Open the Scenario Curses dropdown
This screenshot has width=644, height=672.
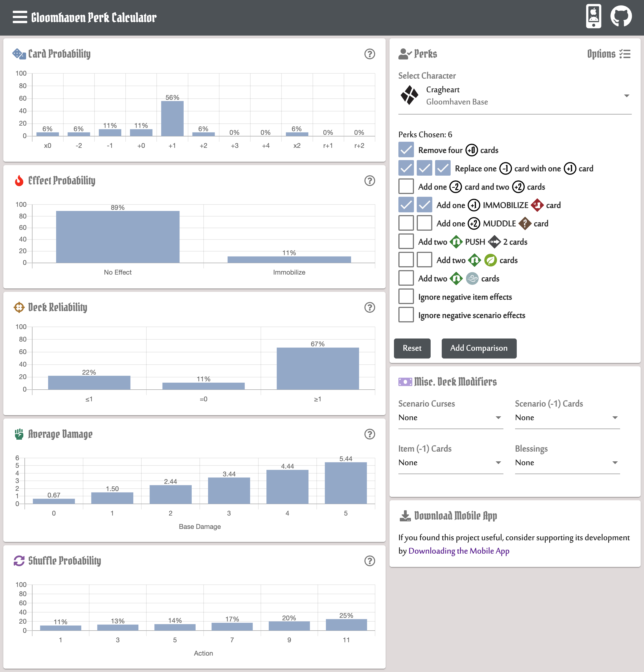click(450, 418)
